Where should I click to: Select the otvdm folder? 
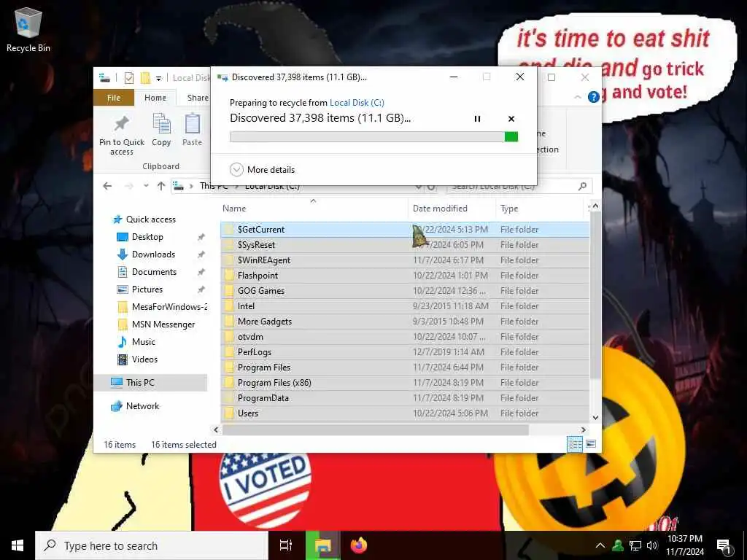click(x=405, y=337)
